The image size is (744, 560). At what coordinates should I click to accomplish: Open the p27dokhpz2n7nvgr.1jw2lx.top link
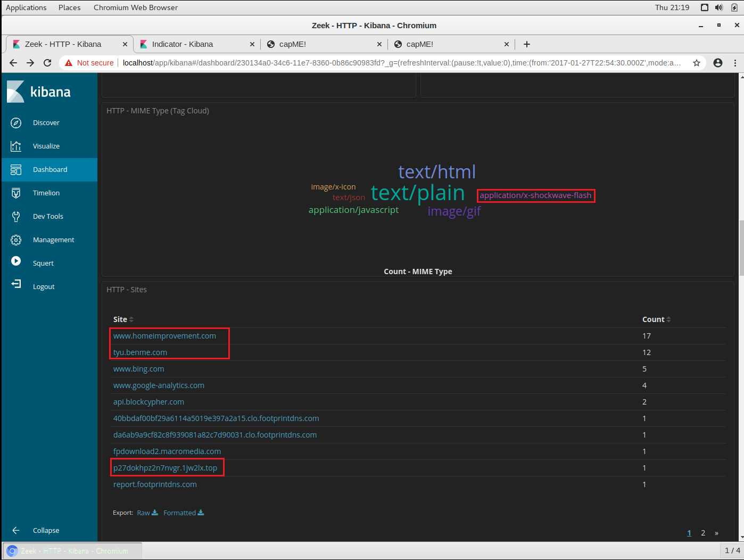[x=165, y=468]
